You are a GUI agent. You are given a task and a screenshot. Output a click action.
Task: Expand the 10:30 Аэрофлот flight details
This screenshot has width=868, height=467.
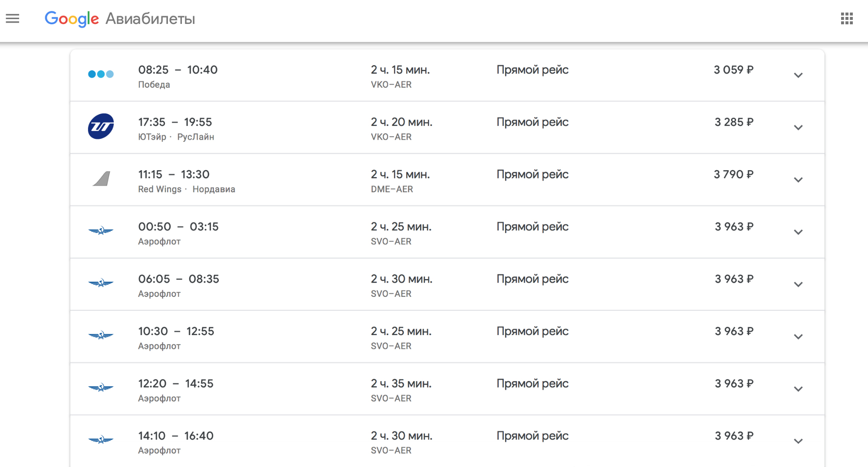(x=798, y=337)
